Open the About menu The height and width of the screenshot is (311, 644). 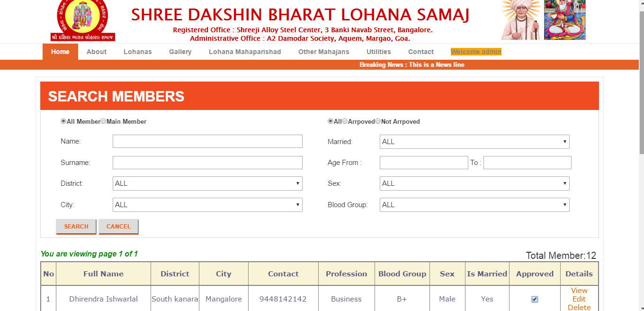point(97,52)
